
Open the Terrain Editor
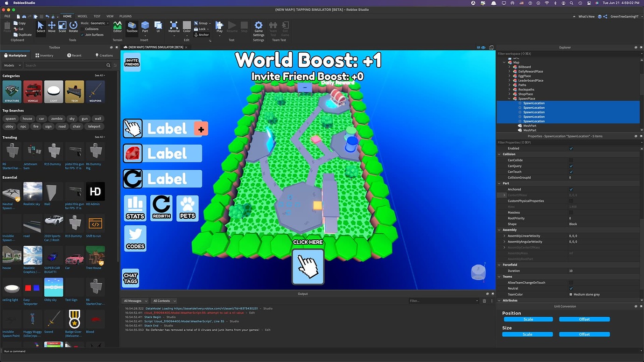tap(118, 27)
